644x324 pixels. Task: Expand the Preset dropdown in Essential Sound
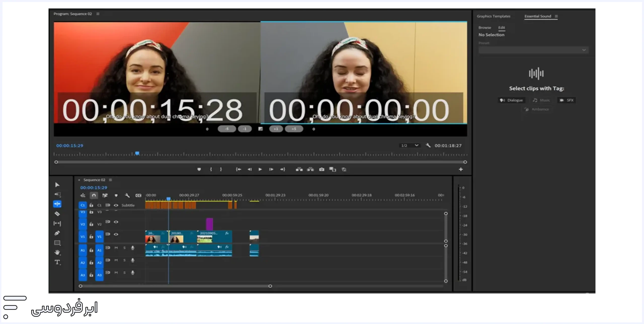click(x=533, y=50)
